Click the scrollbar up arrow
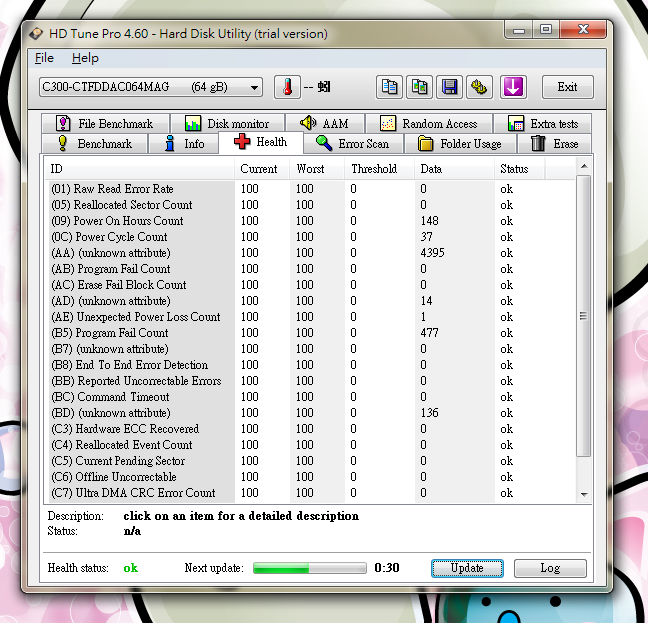648x623 pixels. (584, 166)
